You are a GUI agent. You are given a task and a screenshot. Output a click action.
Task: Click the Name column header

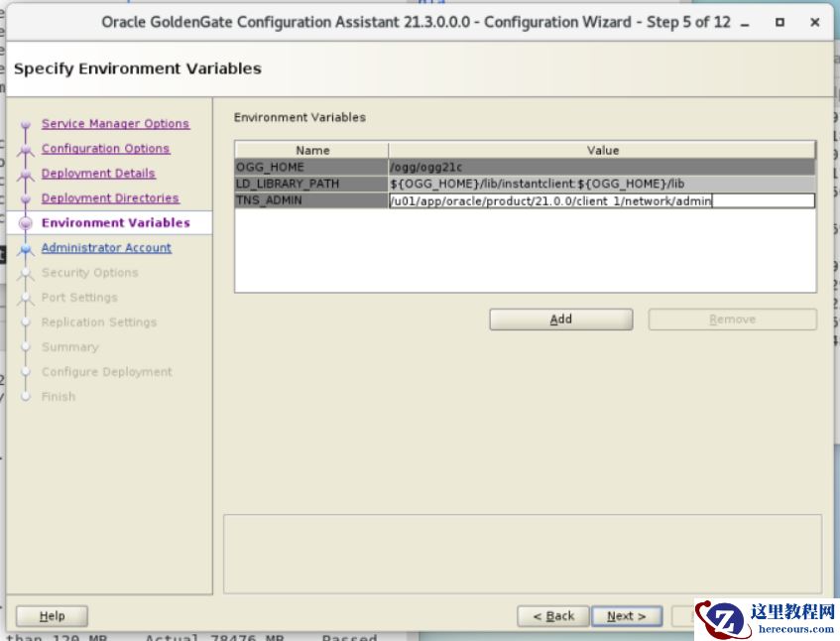click(311, 150)
